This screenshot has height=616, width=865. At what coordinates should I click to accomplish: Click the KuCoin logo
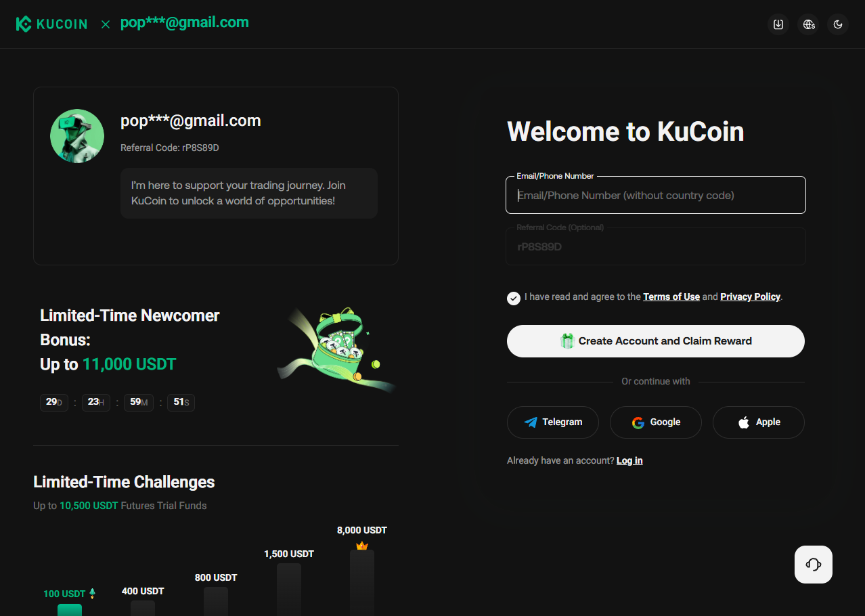point(51,24)
